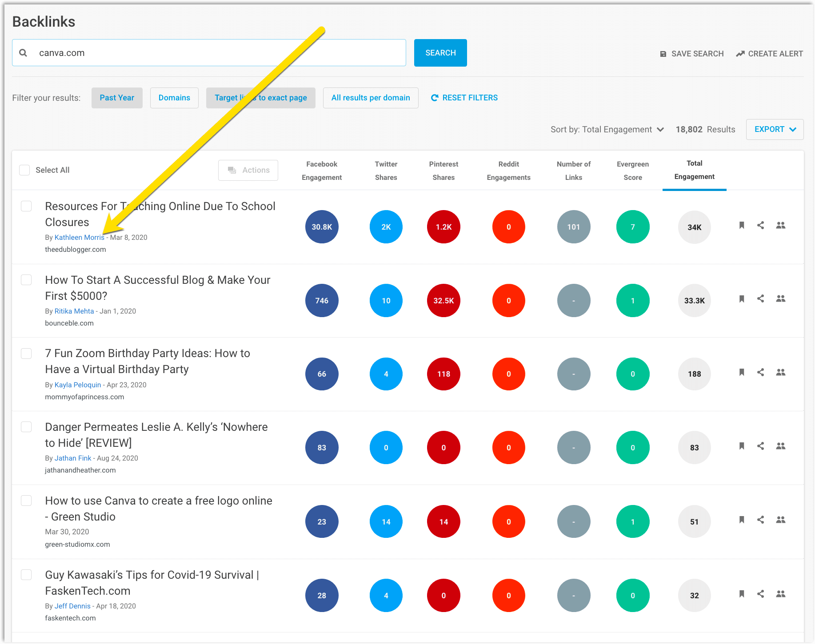Open author link Kathleen Morris
The height and width of the screenshot is (644, 815).
pyautogui.click(x=80, y=237)
